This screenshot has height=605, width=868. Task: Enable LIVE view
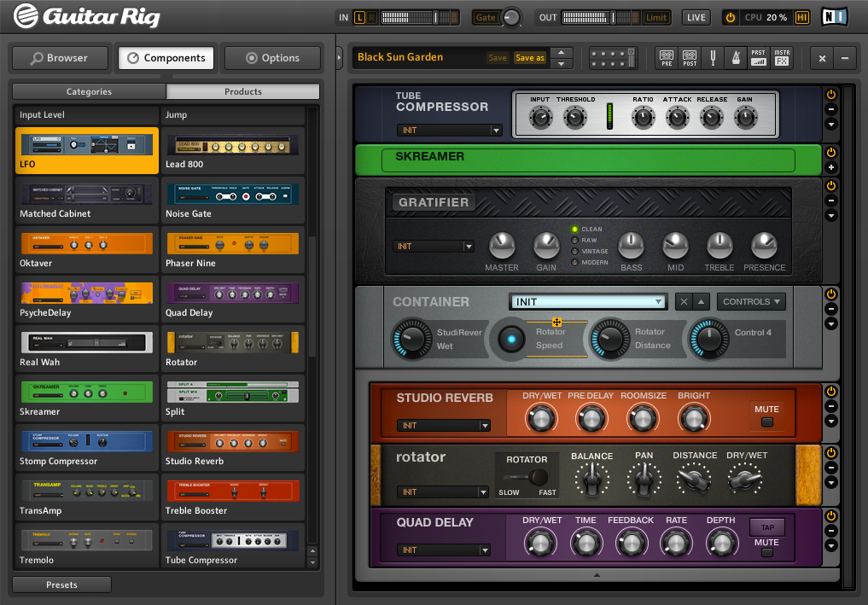[x=696, y=18]
